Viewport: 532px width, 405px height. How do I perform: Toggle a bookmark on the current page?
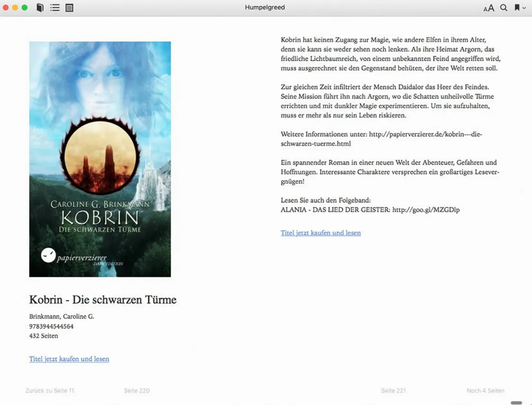[516, 7]
